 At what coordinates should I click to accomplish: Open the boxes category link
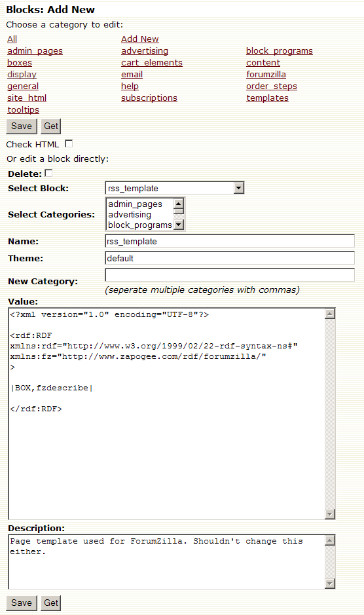[20, 63]
